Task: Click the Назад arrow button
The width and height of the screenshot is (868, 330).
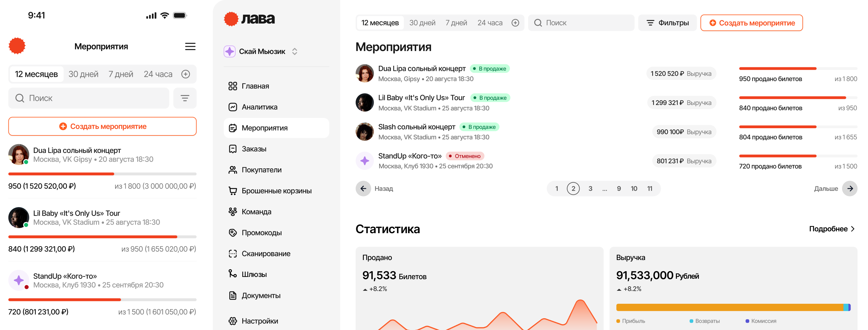Action: [363, 189]
